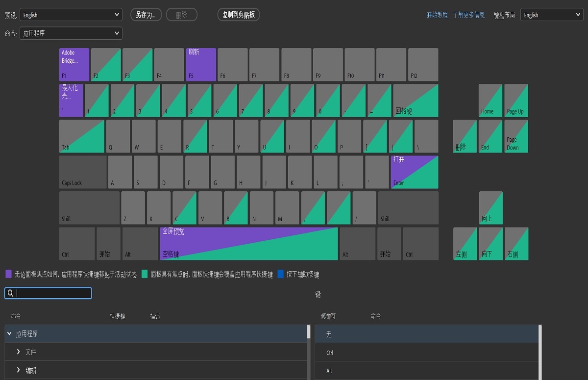Click the left Shift modifier key
The image size is (588, 380).
click(89, 208)
